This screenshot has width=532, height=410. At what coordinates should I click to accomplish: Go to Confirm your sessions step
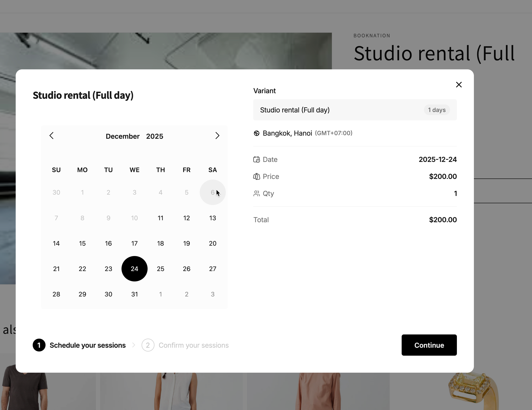[x=193, y=345]
